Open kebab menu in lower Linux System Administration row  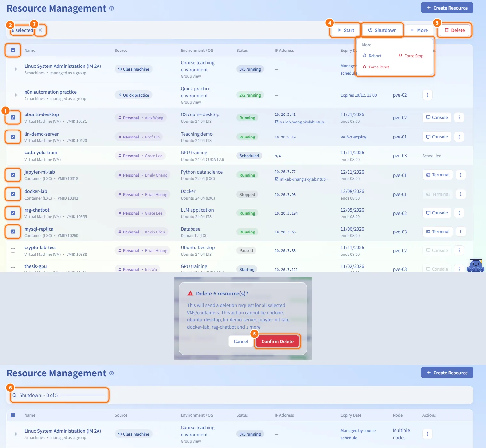427,434
